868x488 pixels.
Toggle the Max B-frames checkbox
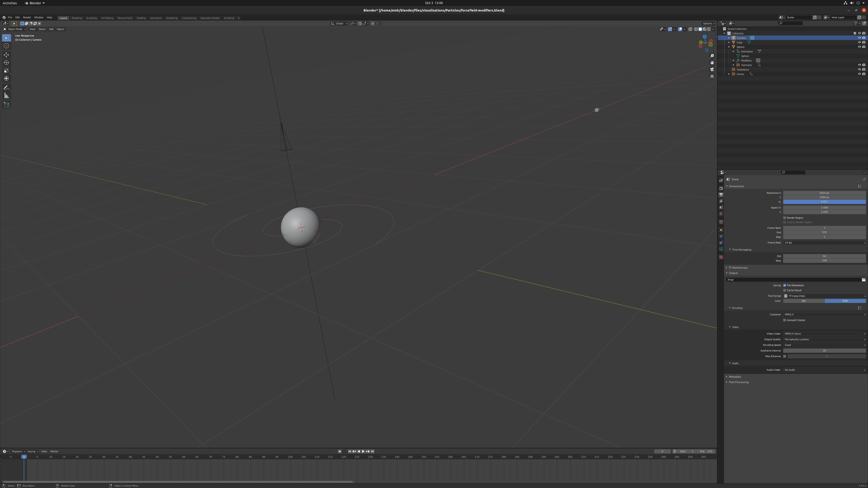(x=784, y=356)
